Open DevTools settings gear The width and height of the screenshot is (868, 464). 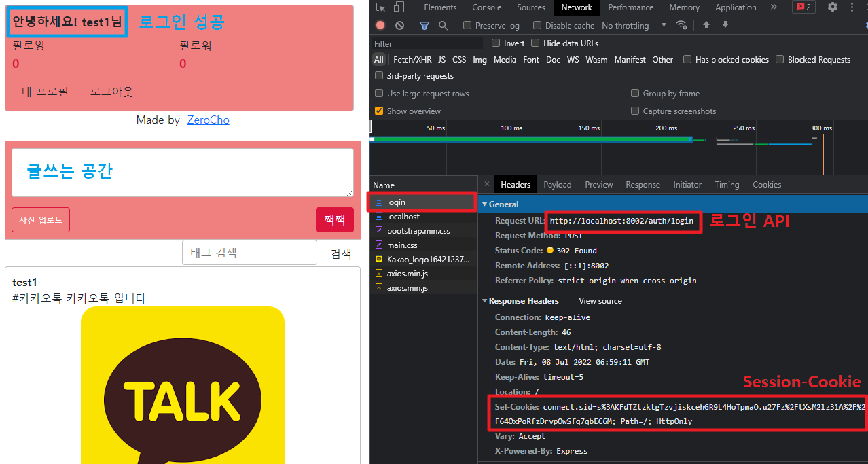tap(833, 7)
